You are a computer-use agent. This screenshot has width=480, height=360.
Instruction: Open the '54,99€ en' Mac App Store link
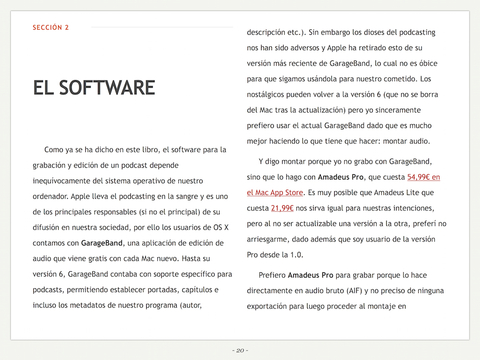(x=423, y=177)
